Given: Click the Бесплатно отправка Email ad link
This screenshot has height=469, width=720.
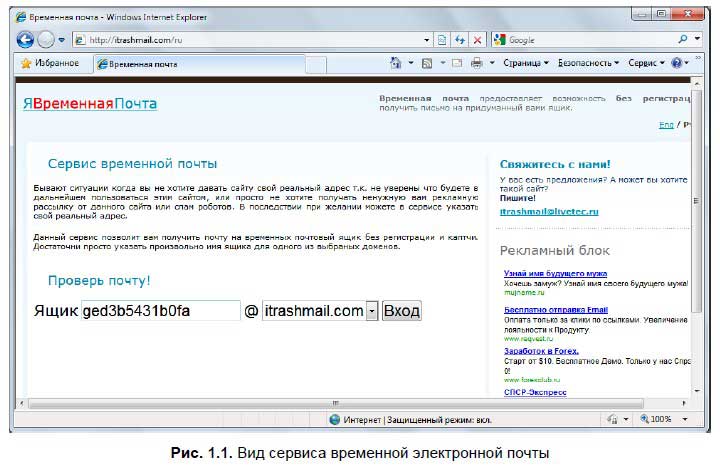Looking at the screenshot, I should (556, 310).
